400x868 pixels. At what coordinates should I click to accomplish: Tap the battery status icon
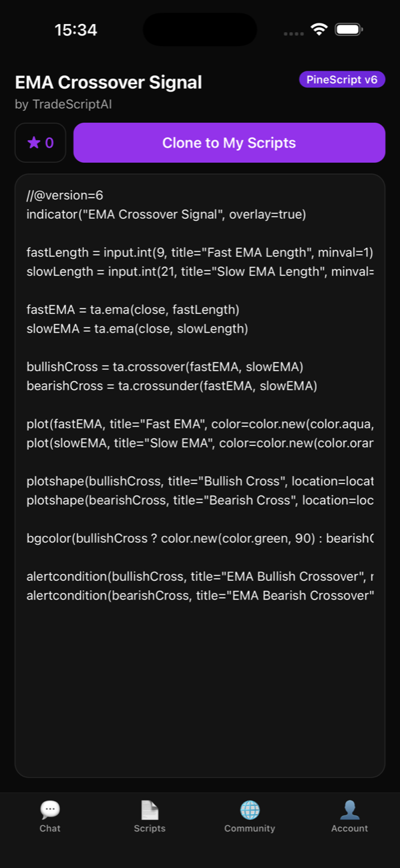[349, 30]
